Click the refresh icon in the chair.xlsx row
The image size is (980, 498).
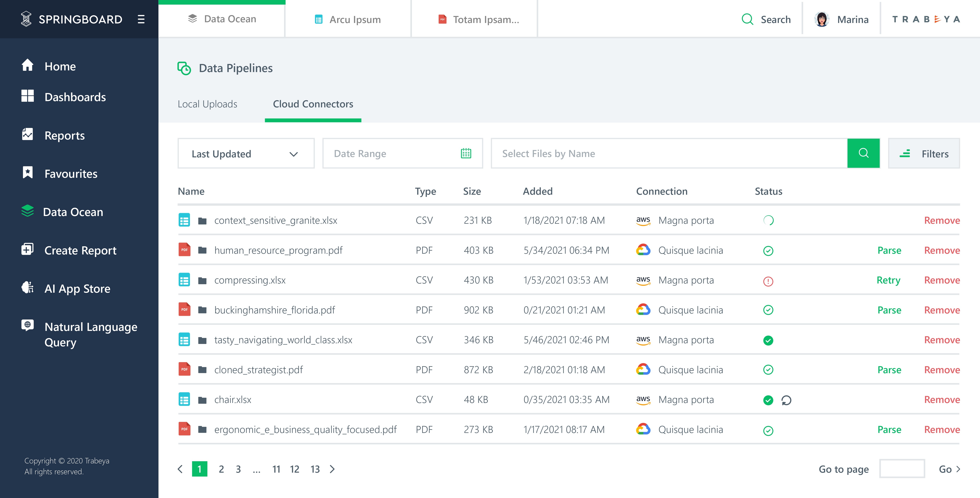[x=786, y=400]
